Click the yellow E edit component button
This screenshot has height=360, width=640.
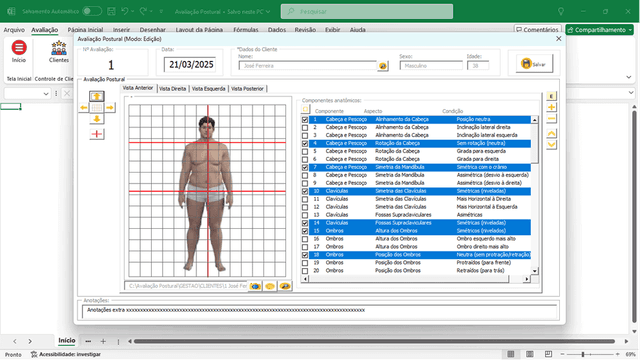[x=551, y=96]
